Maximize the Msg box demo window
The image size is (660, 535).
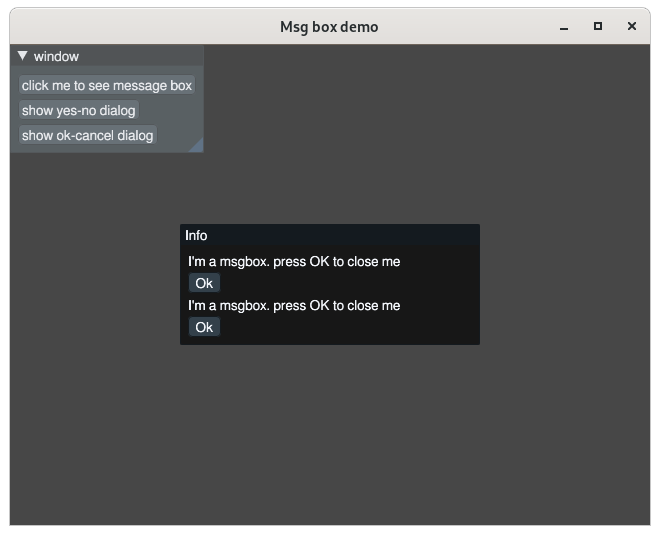(x=598, y=27)
